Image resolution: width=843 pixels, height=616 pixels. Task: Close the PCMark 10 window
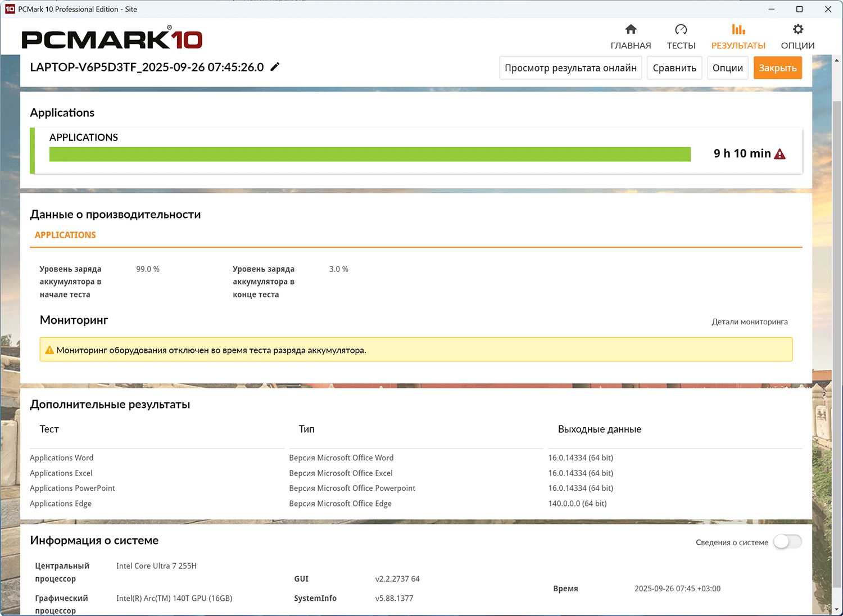pos(828,9)
